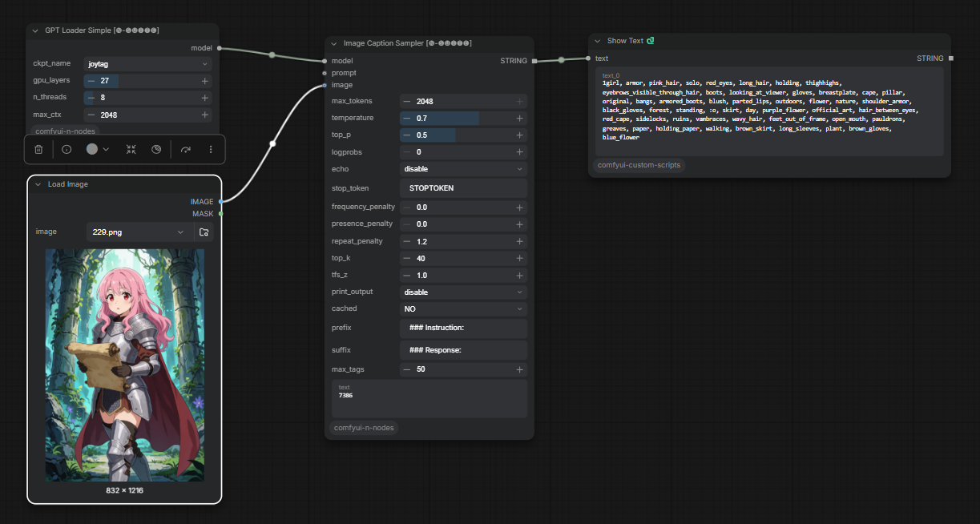The width and height of the screenshot is (980, 524).
Task: Decrease max_ctx with the minus button
Action: [91, 115]
